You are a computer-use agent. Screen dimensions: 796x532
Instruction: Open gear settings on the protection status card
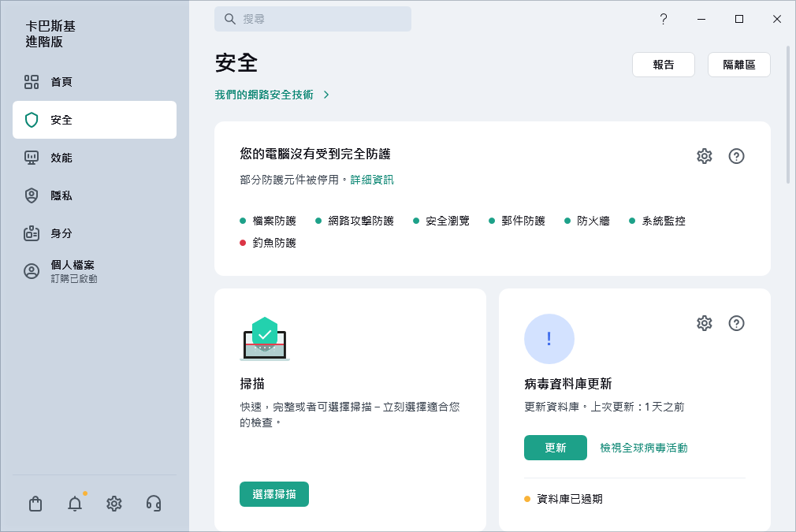[704, 155]
